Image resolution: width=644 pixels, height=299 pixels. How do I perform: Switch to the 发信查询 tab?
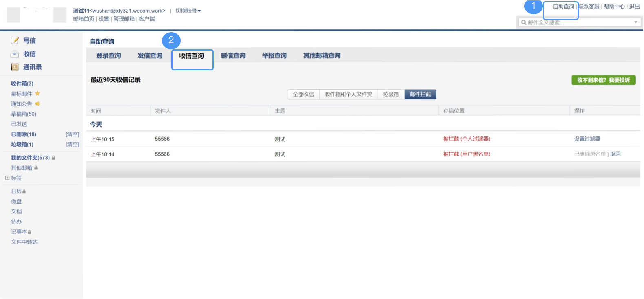[150, 56]
